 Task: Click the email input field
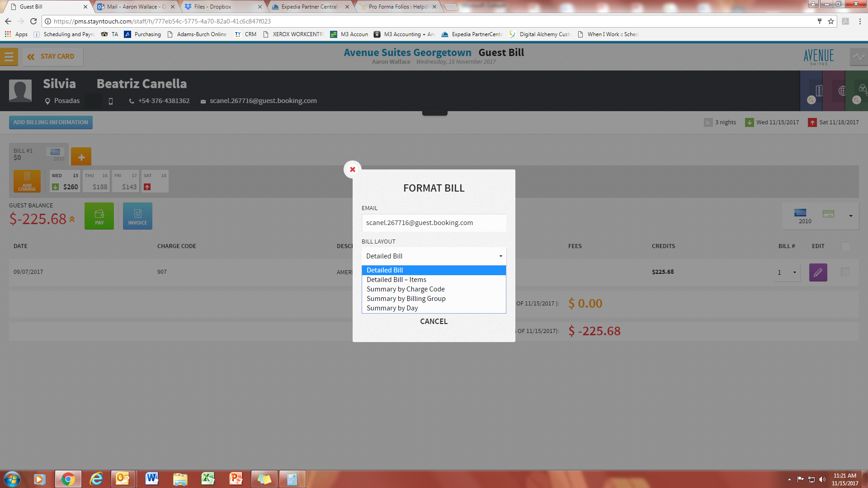click(434, 223)
